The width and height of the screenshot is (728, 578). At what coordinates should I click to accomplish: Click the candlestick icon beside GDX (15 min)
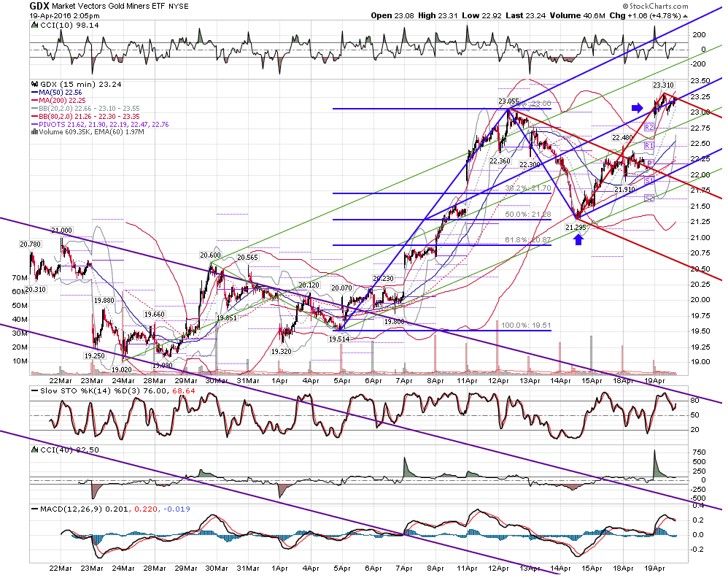(34, 84)
